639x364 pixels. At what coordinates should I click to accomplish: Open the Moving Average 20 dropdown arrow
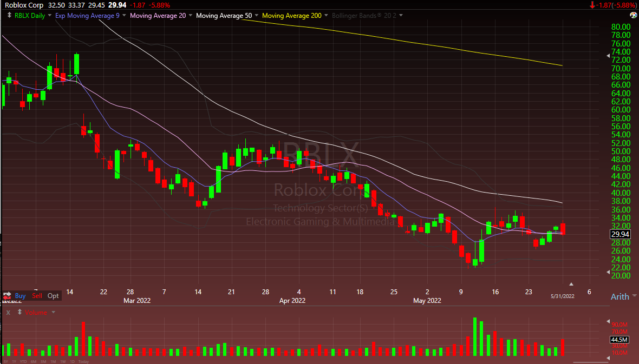coord(190,16)
